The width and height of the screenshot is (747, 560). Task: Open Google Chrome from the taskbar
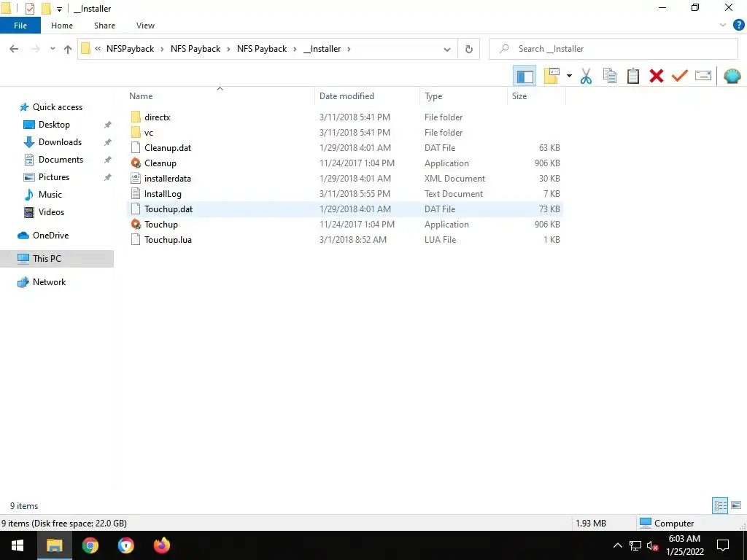point(90,545)
